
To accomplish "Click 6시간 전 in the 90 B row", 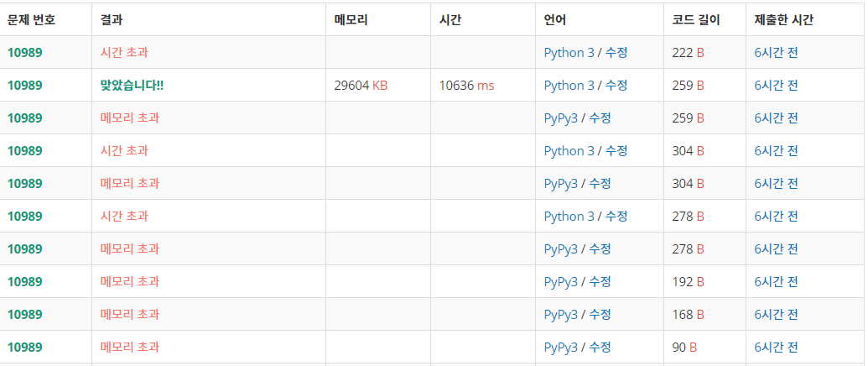I will point(776,348).
